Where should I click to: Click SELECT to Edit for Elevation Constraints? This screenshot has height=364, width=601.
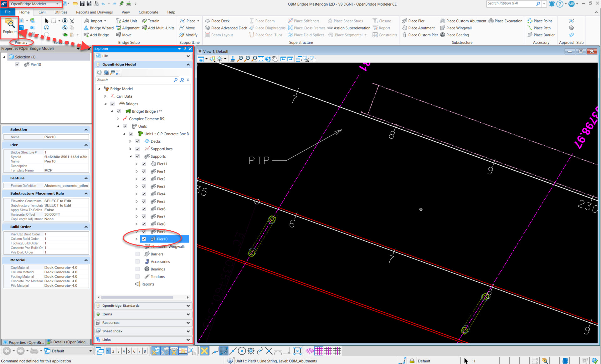tap(58, 201)
